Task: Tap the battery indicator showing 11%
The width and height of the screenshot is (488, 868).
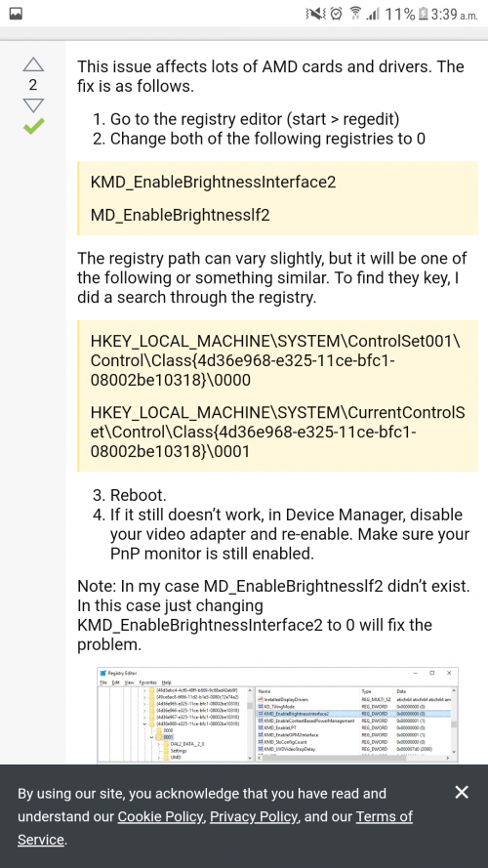Action: click(x=406, y=14)
